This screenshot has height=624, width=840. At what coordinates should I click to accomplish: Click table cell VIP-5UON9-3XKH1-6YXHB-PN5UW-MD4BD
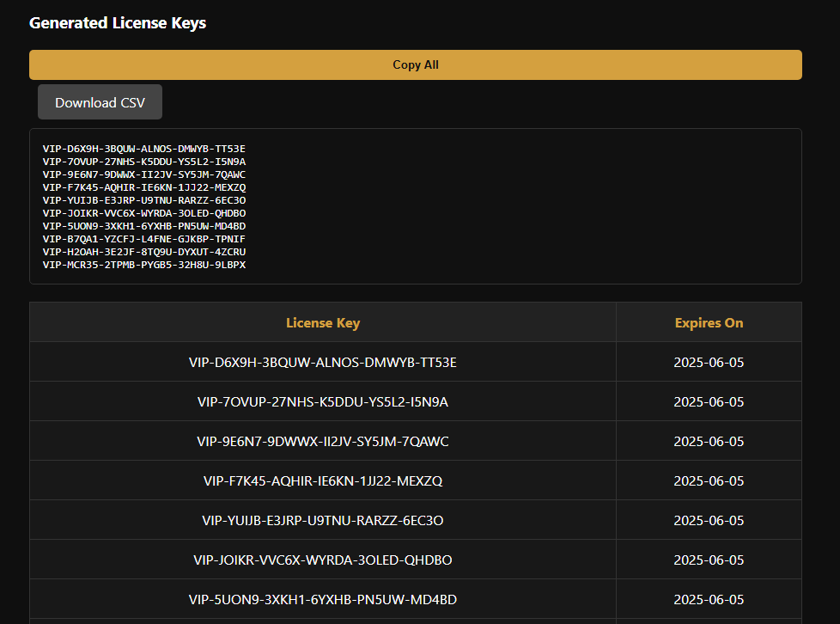coord(323,599)
